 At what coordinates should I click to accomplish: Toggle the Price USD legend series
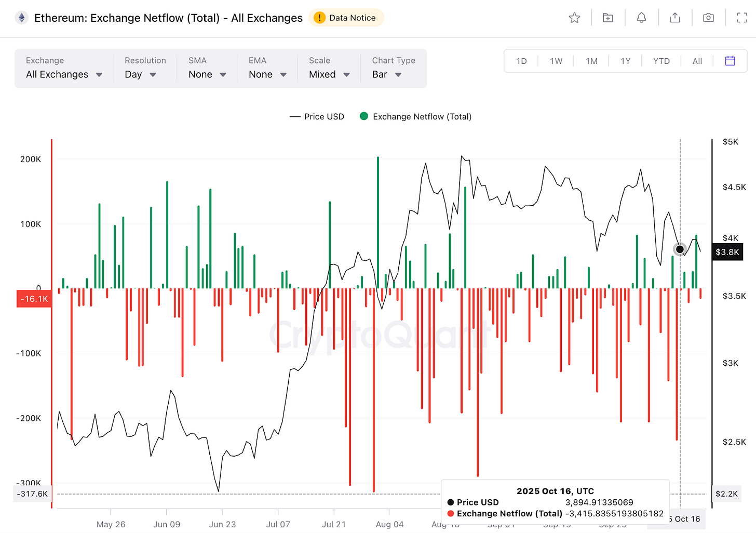[x=317, y=116]
